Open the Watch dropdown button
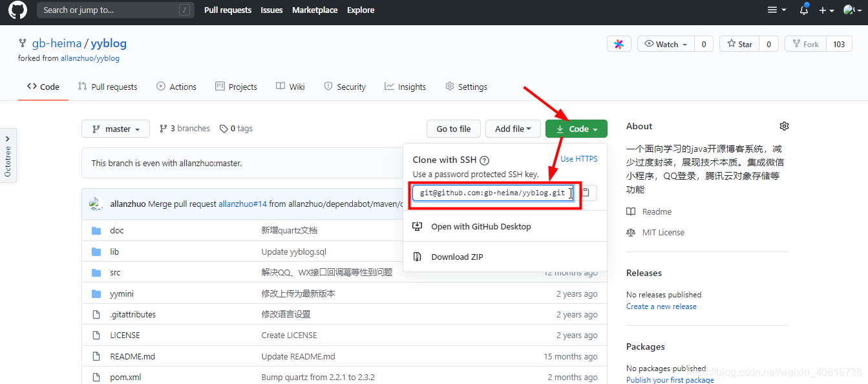The width and height of the screenshot is (868, 384). (666, 44)
